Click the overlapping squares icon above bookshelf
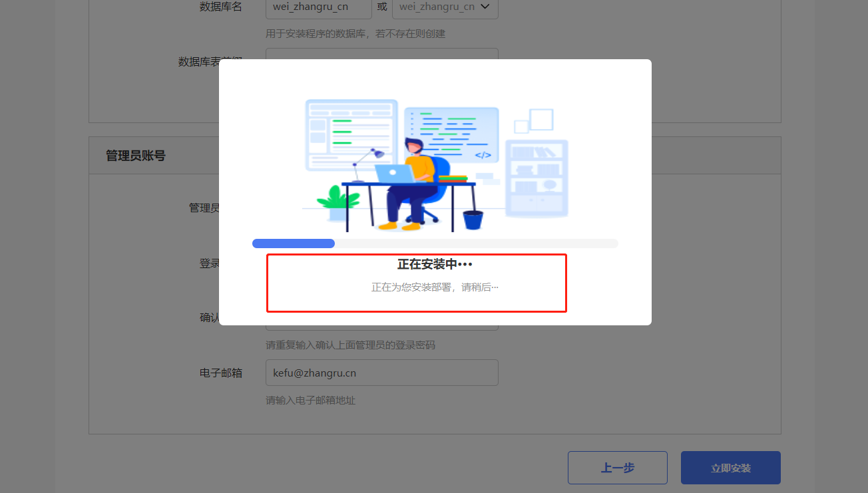868x493 pixels. 534,121
